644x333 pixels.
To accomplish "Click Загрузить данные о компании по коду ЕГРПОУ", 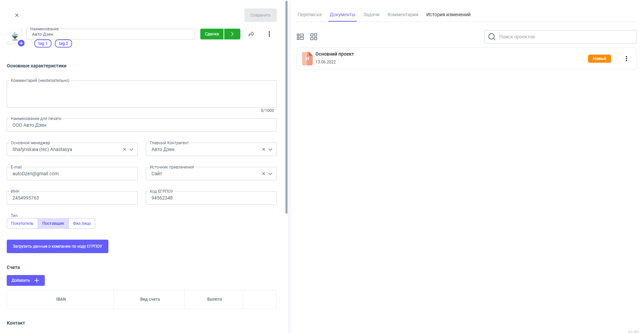I will 58,246.
